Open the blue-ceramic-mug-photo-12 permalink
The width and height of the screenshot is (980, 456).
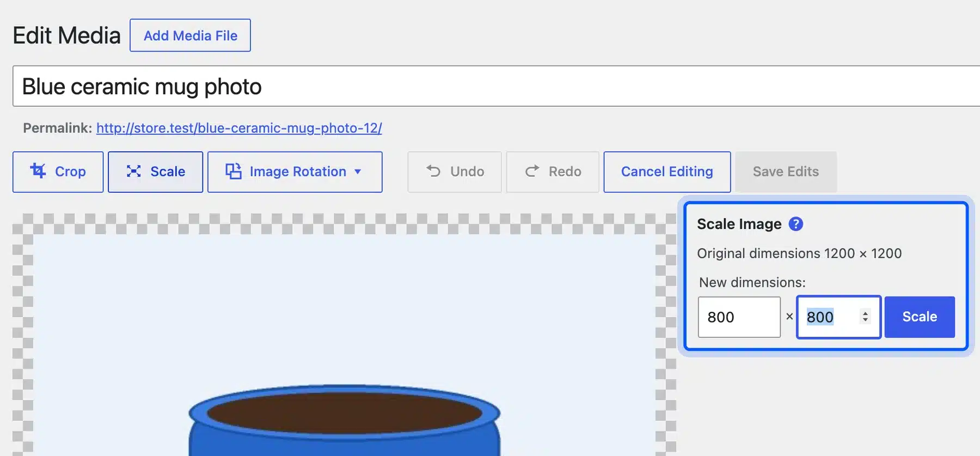click(239, 128)
